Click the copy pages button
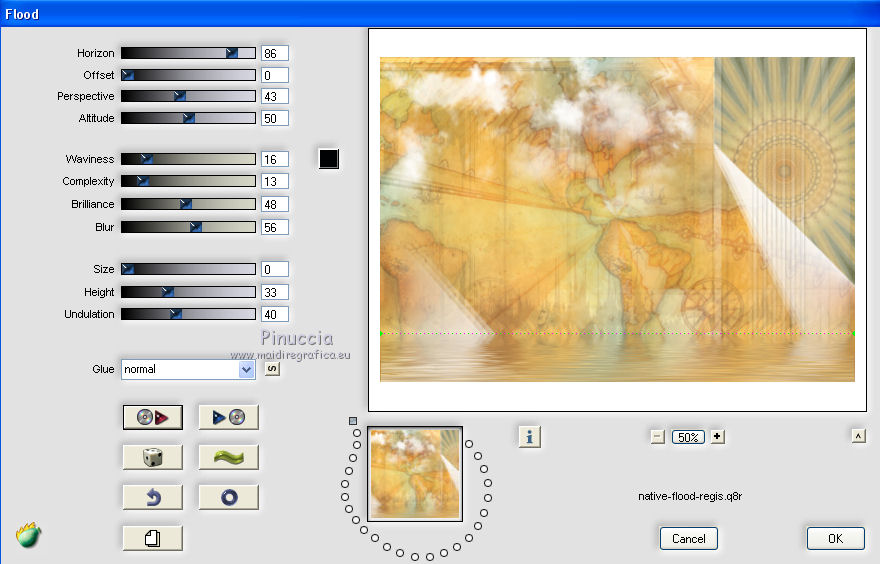 pyautogui.click(x=153, y=538)
